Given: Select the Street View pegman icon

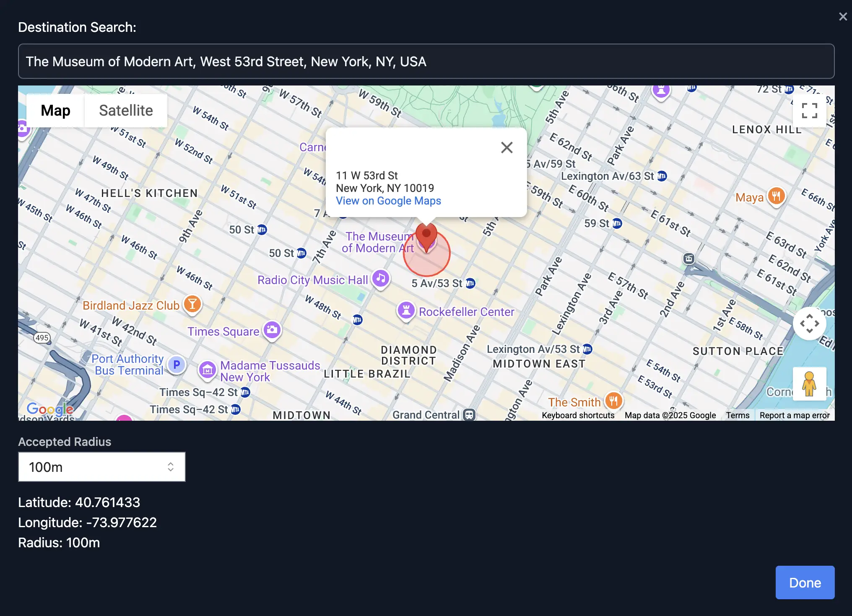Looking at the screenshot, I should (809, 383).
